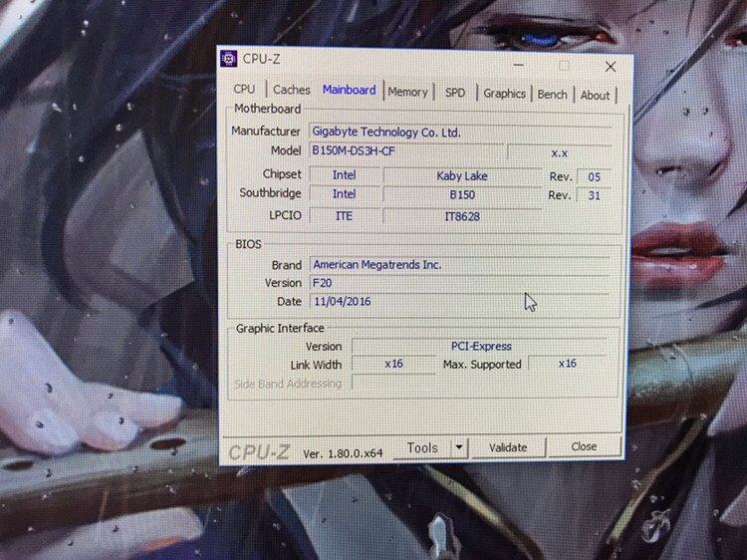Click the Validate button
747x560 pixels.
(508, 447)
